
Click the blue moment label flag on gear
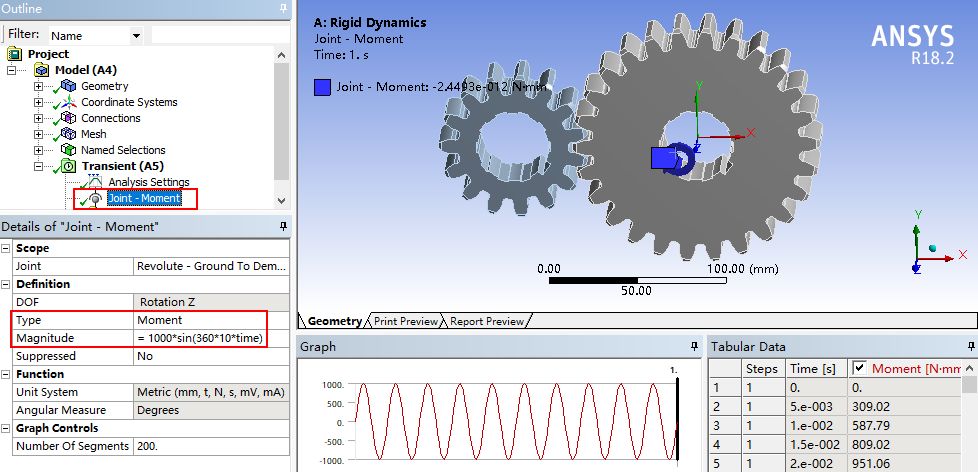click(x=663, y=158)
